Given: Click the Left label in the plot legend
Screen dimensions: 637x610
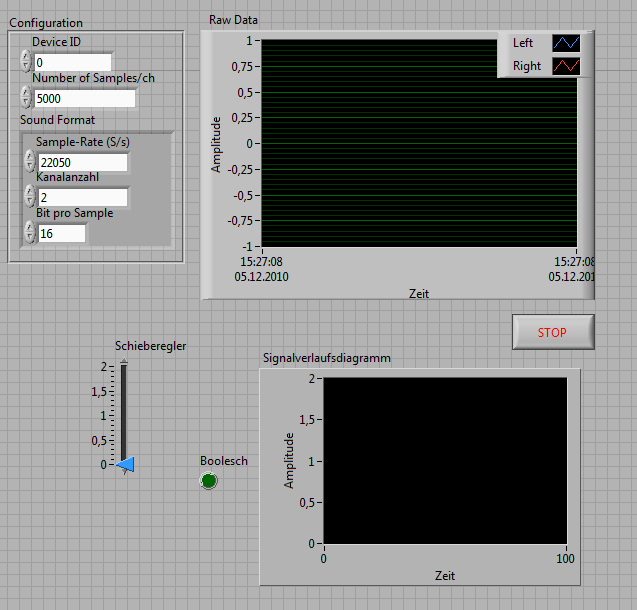Looking at the screenshot, I should pos(523,43).
